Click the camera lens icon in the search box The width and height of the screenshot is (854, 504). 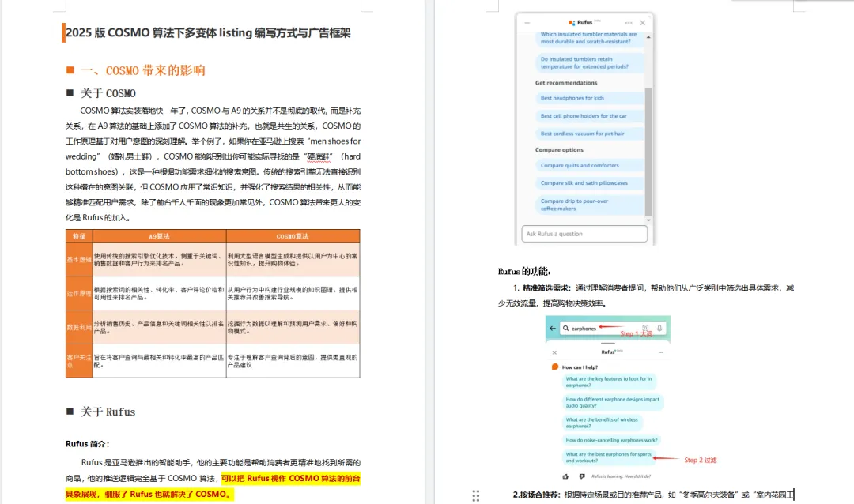tap(645, 328)
